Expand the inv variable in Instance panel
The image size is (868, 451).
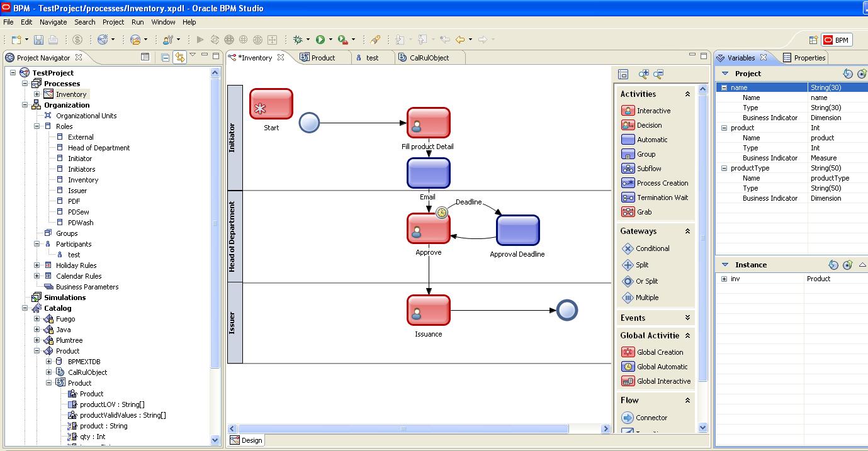tap(724, 279)
